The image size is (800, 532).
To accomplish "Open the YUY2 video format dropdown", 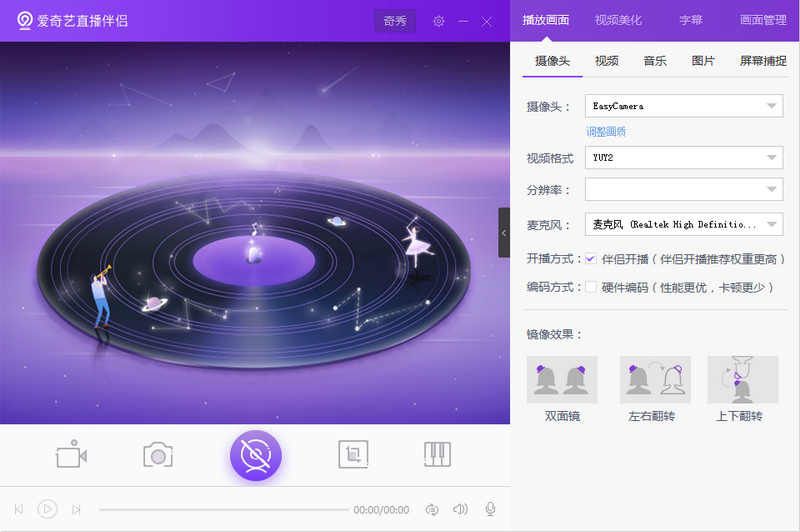I will coord(684,158).
